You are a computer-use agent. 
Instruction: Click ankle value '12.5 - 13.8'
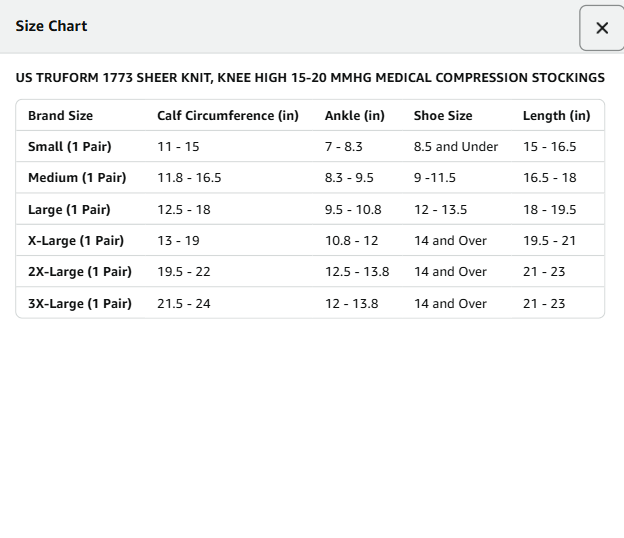click(x=357, y=272)
